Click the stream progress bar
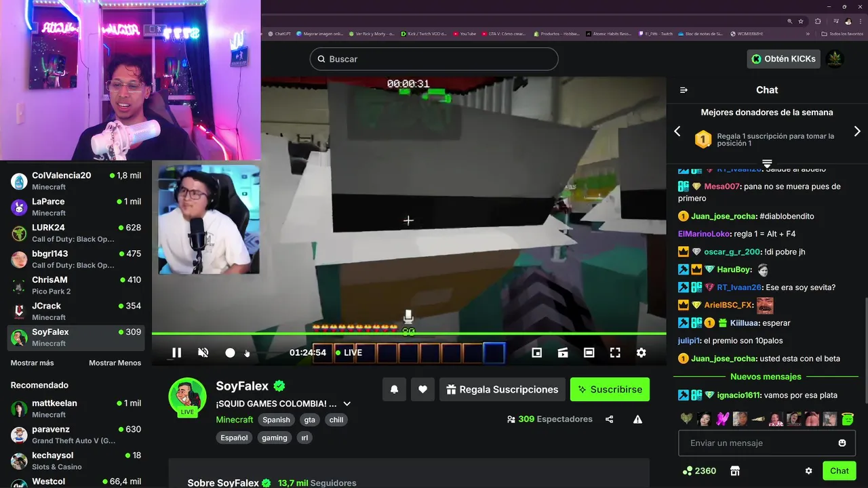The image size is (868, 488). click(409, 333)
